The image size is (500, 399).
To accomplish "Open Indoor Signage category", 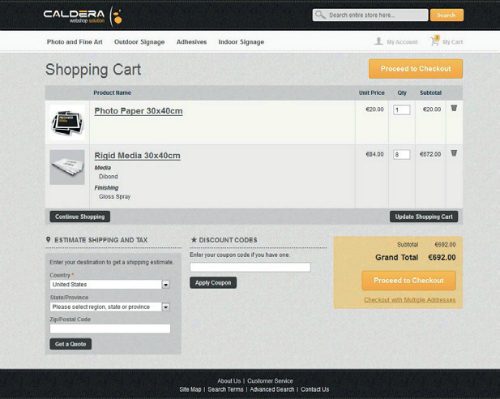I will 241,42.
